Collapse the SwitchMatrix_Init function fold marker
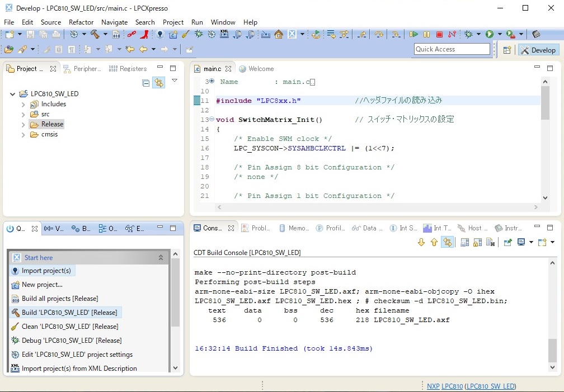 212,119
